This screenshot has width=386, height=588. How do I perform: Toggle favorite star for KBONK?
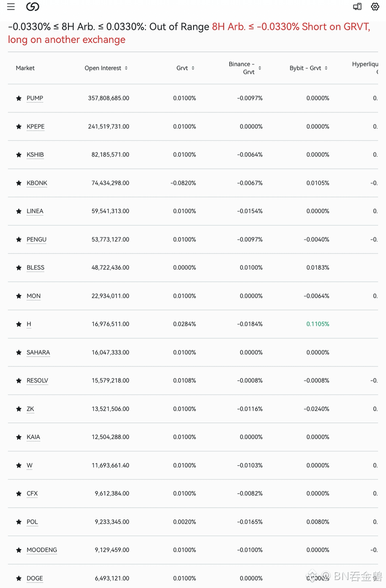(x=19, y=183)
